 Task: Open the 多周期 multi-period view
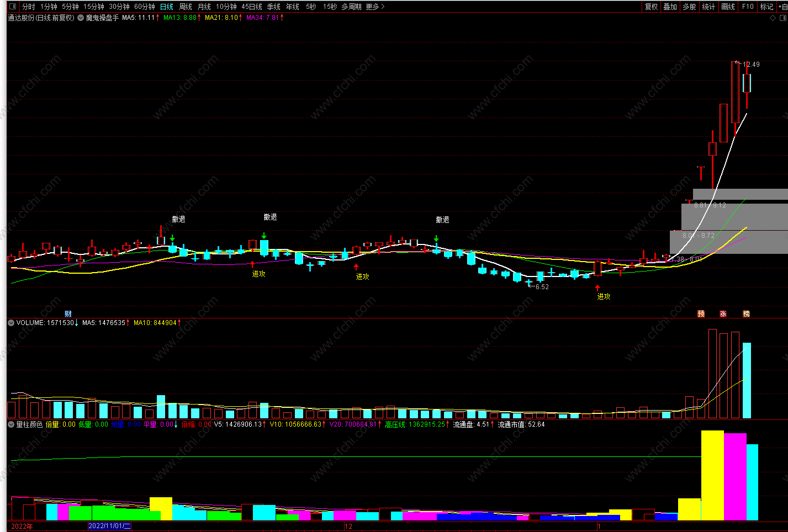[x=352, y=7]
